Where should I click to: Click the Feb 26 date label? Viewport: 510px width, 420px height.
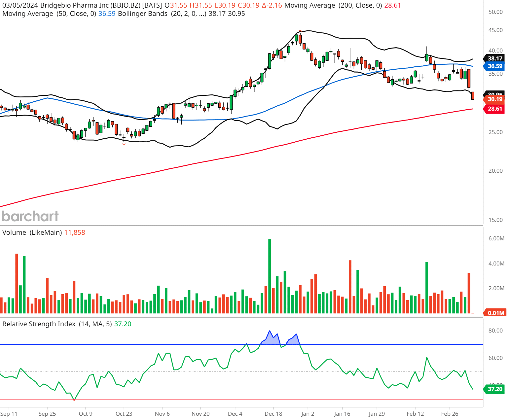[x=450, y=414]
